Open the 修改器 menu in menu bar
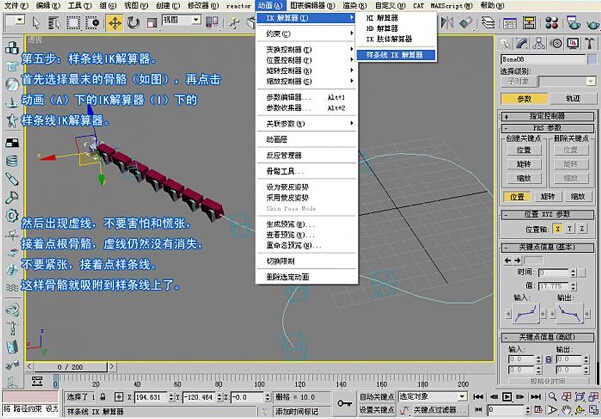The image size is (601, 419). [x=203, y=6]
